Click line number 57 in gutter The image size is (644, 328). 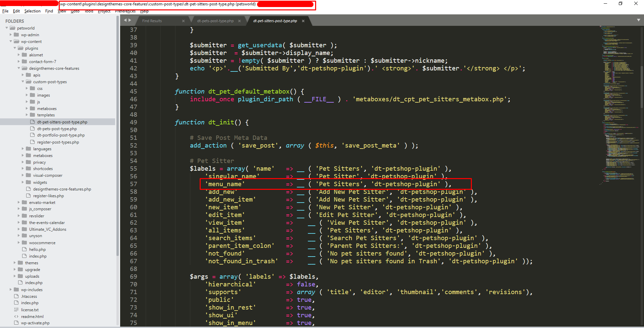[134, 184]
